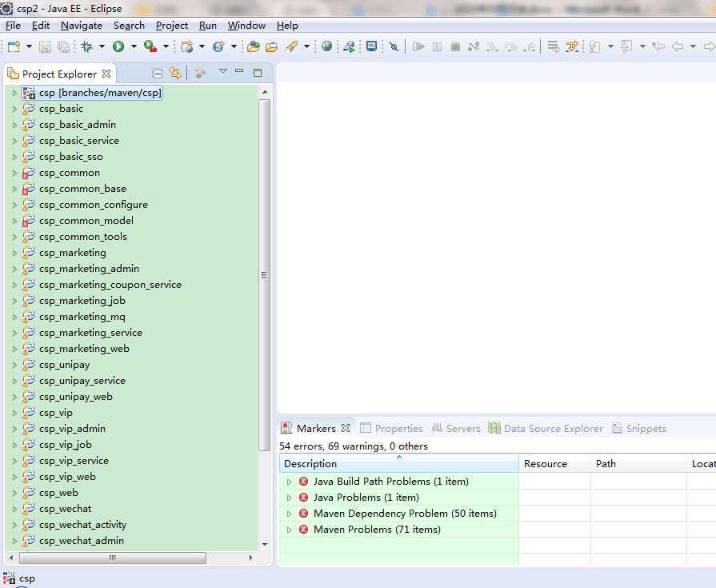Click the Last Edit Location icon
The height and width of the screenshot is (588, 716).
(658, 46)
